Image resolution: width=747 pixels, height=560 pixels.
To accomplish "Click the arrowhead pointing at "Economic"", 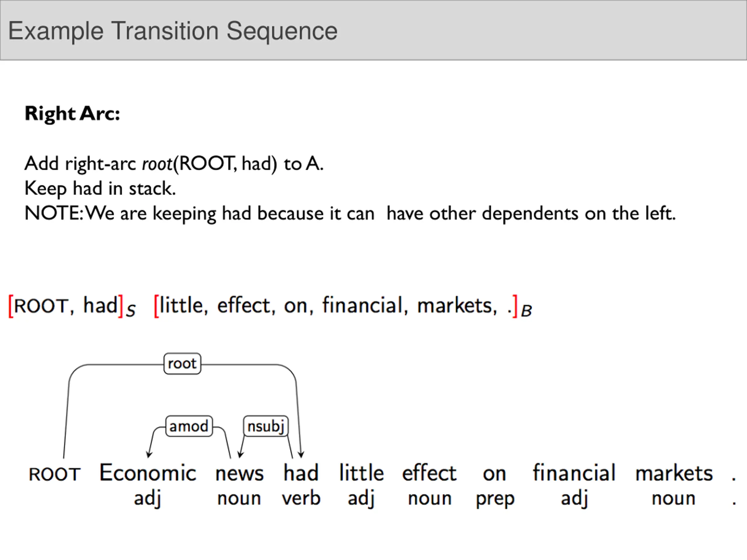I will click(149, 455).
